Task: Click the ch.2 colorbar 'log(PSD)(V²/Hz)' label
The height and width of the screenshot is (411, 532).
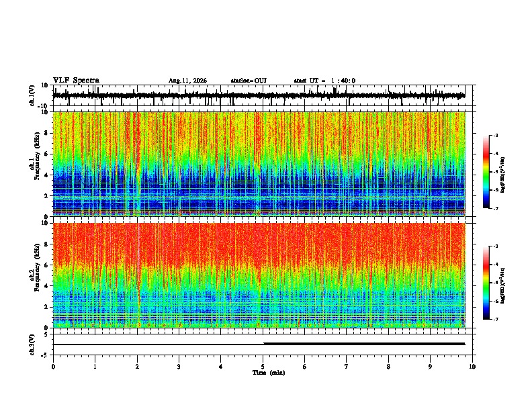Action: click(502, 285)
